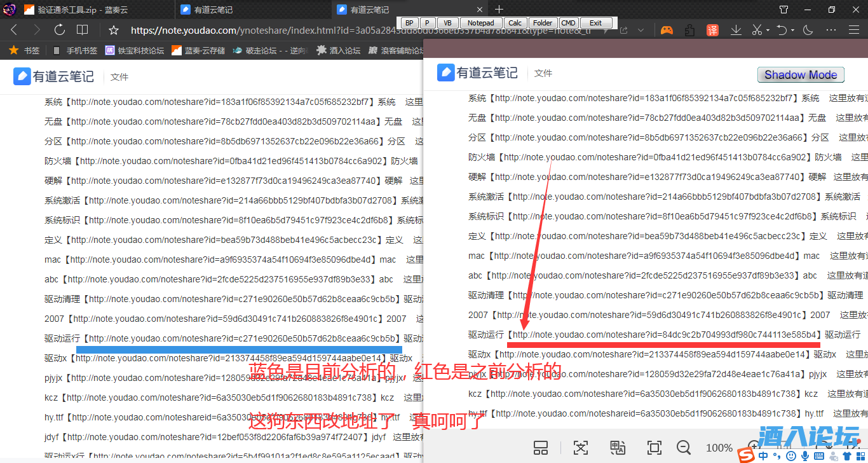Open the puzzle-piece extensions icon

click(x=689, y=30)
